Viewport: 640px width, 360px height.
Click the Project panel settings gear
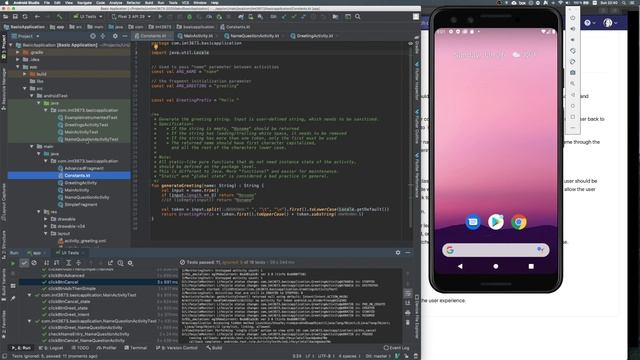tap(115, 36)
